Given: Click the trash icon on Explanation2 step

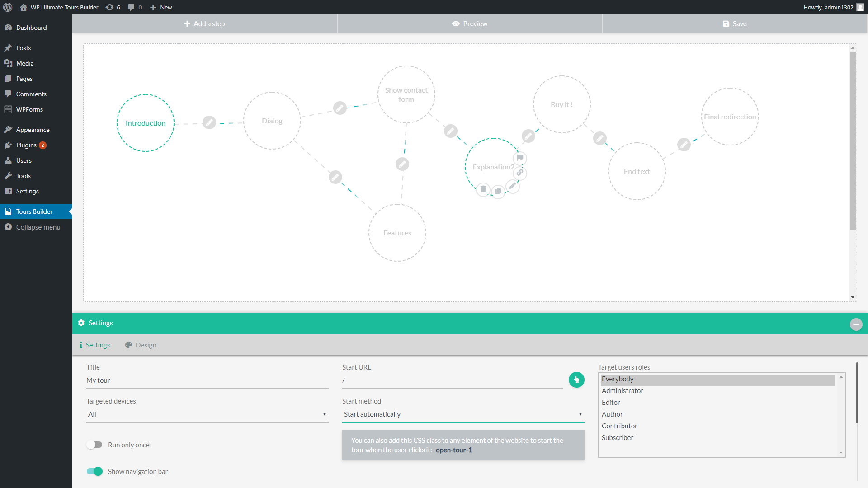Looking at the screenshot, I should [483, 189].
